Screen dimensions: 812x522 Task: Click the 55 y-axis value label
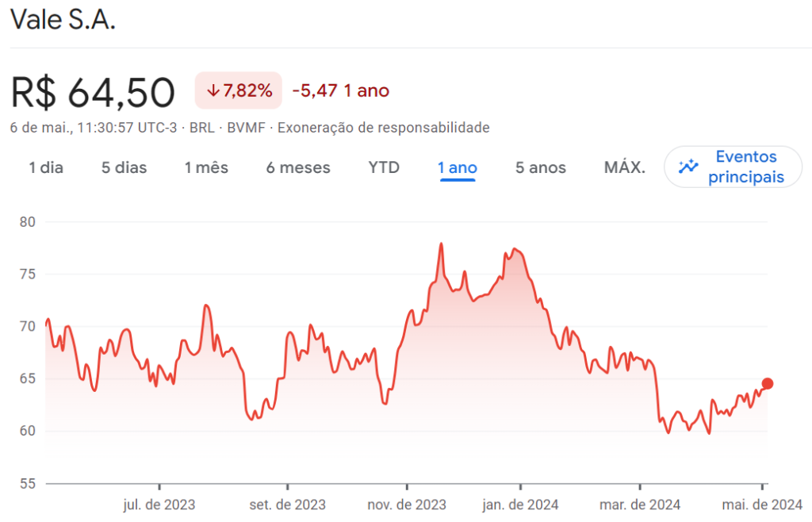pyautogui.click(x=28, y=484)
